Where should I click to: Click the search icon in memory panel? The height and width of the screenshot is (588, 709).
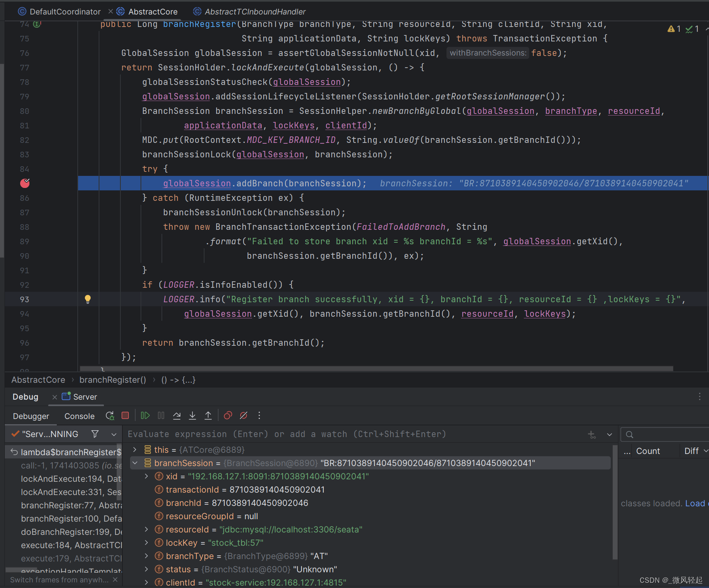pyautogui.click(x=630, y=435)
